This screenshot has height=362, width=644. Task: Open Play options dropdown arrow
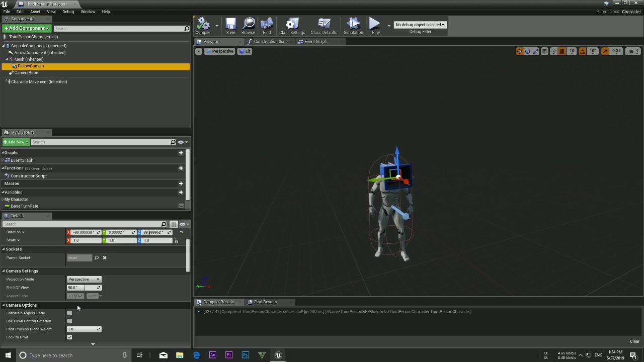click(x=389, y=25)
